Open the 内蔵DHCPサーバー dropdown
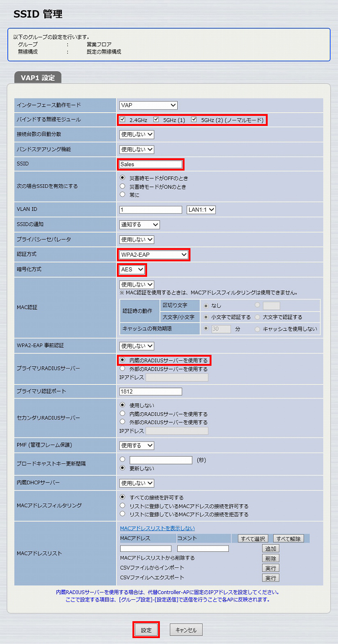338x644 pixels. point(137,483)
